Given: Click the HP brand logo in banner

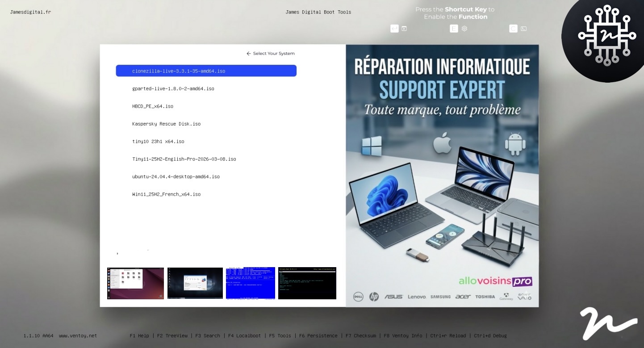Looking at the screenshot, I should pos(374,297).
